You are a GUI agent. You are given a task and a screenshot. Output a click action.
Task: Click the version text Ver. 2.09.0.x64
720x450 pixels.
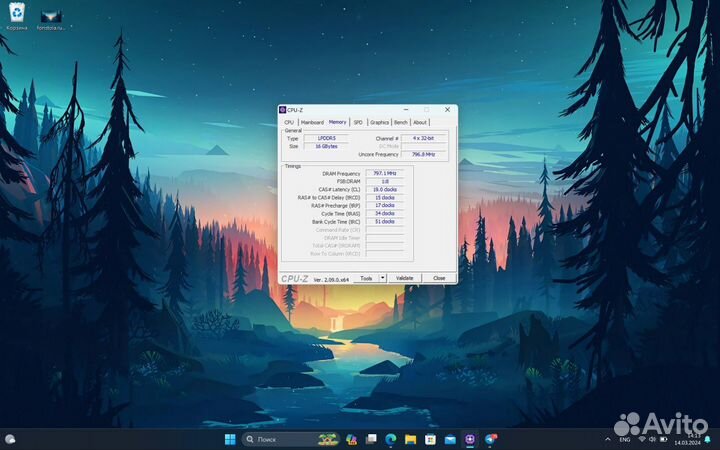point(331,279)
